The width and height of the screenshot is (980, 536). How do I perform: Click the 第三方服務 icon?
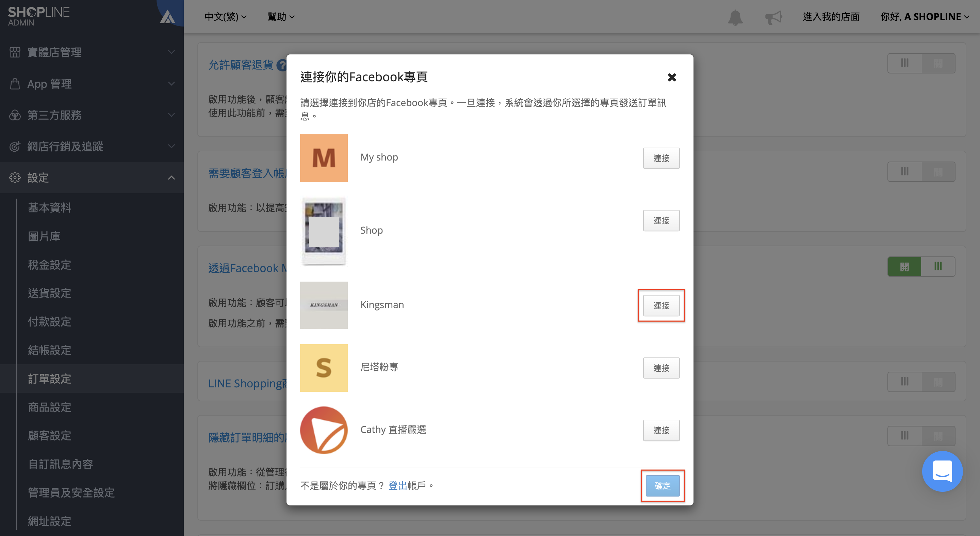[x=15, y=115]
